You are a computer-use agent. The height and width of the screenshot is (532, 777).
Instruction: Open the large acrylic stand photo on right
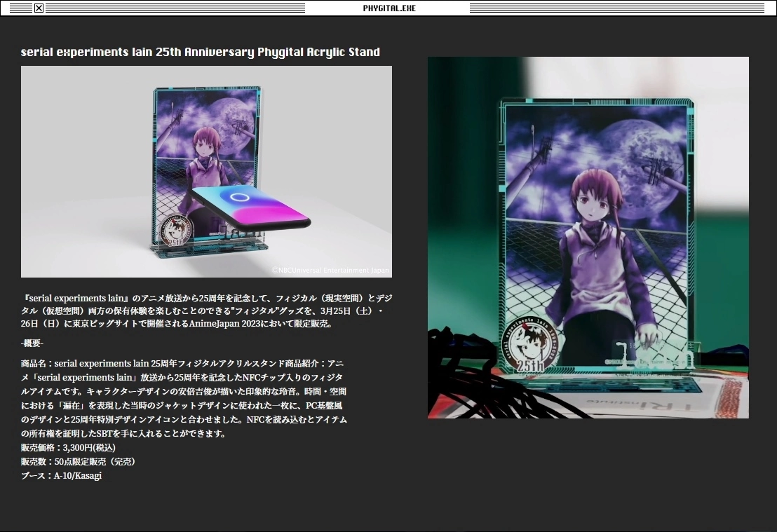coord(588,238)
